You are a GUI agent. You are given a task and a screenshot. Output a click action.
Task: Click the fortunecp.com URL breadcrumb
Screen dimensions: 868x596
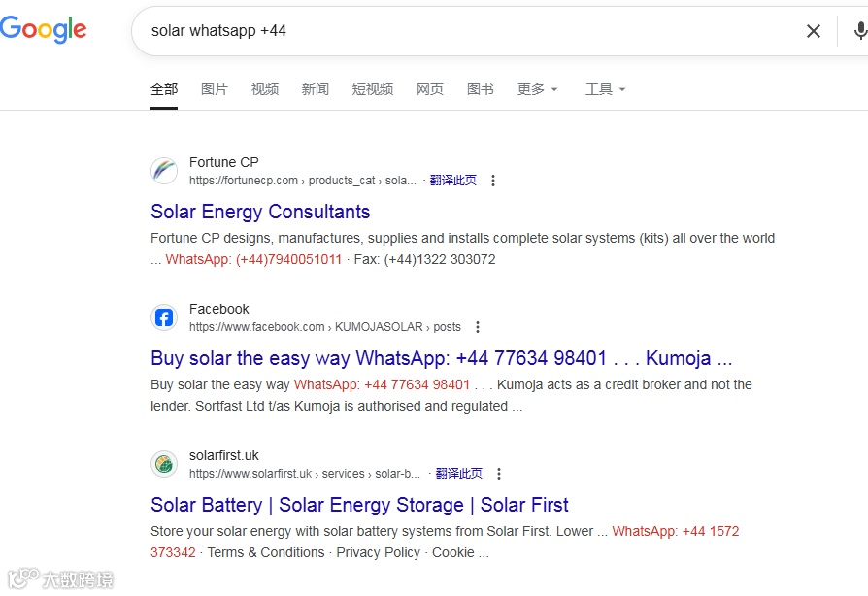pos(302,181)
